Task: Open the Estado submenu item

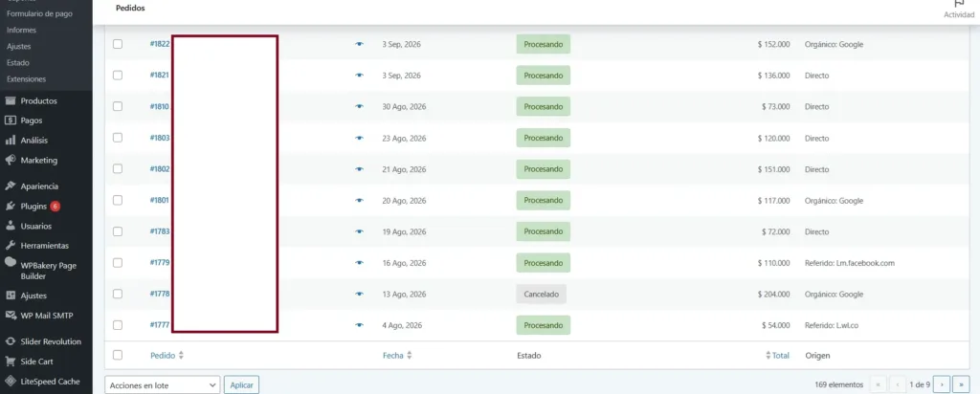Action: pyautogui.click(x=17, y=63)
